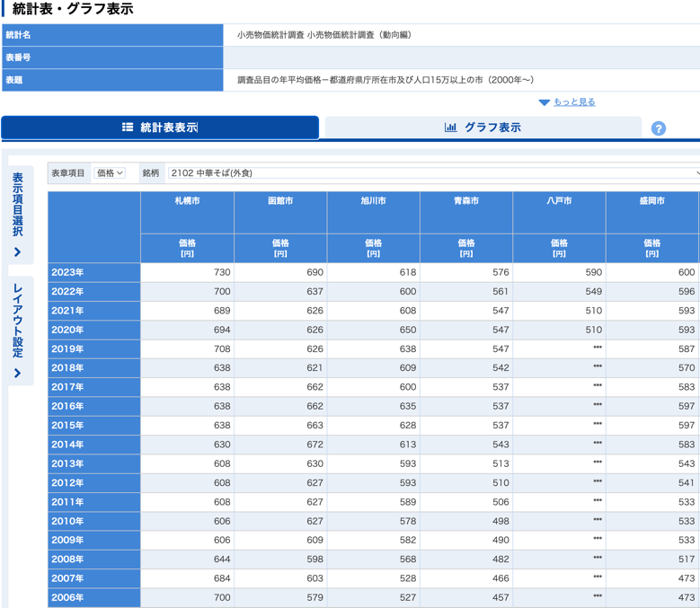
Task: Switch to 統計表表示 tab
Action: click(x=160, y=128)
